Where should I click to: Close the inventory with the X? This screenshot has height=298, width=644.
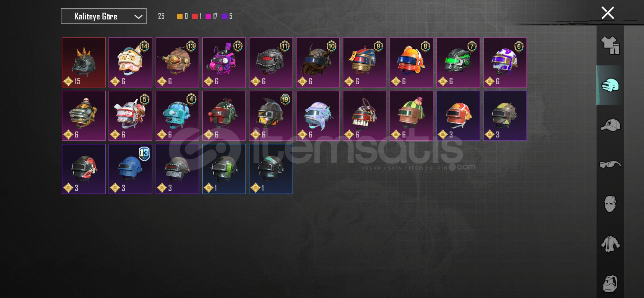point(608,13)
